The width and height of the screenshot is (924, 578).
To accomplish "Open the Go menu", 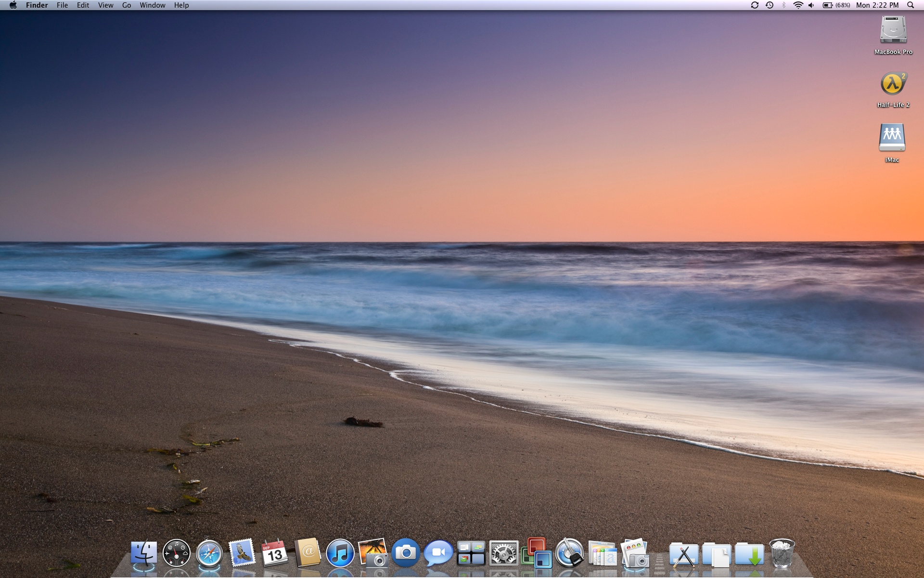I will pos(127,5).
